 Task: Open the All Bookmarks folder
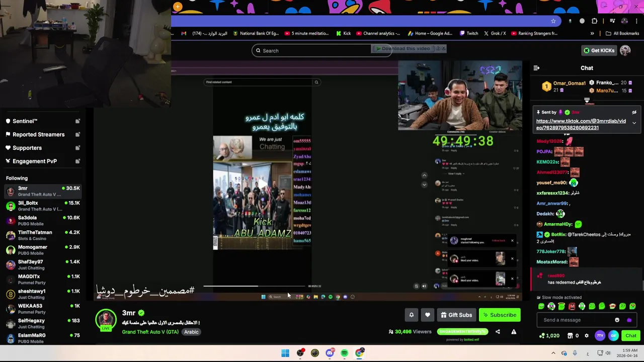622,34
